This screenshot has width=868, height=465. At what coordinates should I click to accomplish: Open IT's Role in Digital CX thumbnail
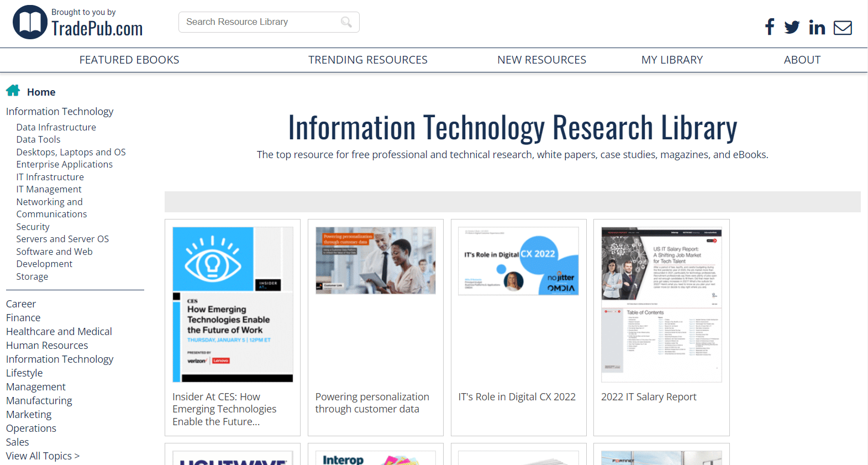click(x=518, y=261)
